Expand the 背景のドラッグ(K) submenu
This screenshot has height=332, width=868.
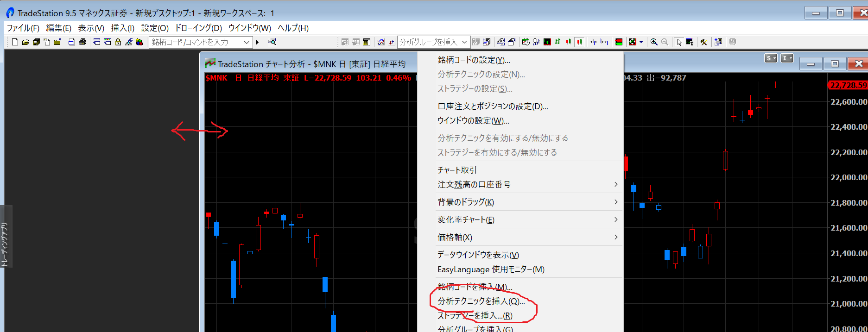click(528, 202)
